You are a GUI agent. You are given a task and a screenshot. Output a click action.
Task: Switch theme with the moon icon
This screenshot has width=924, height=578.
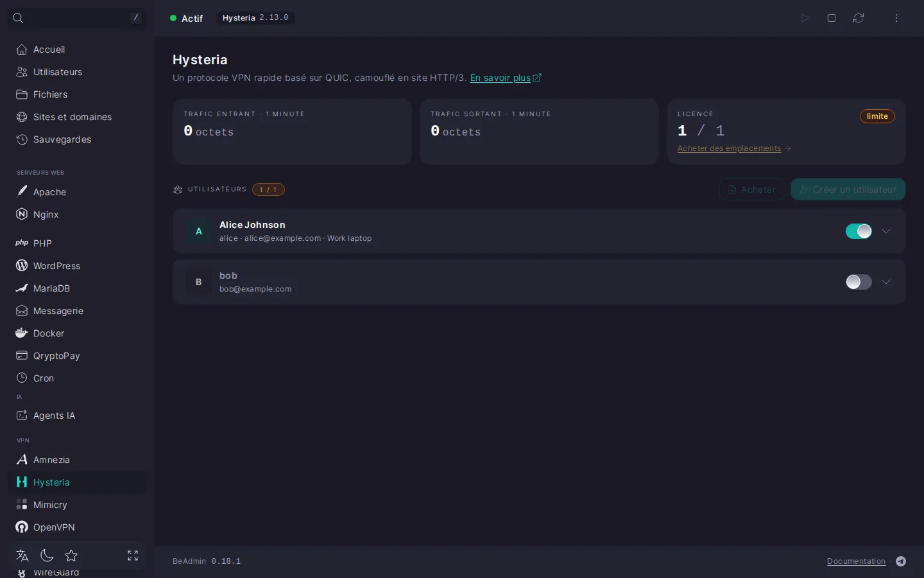pos(47,556)
